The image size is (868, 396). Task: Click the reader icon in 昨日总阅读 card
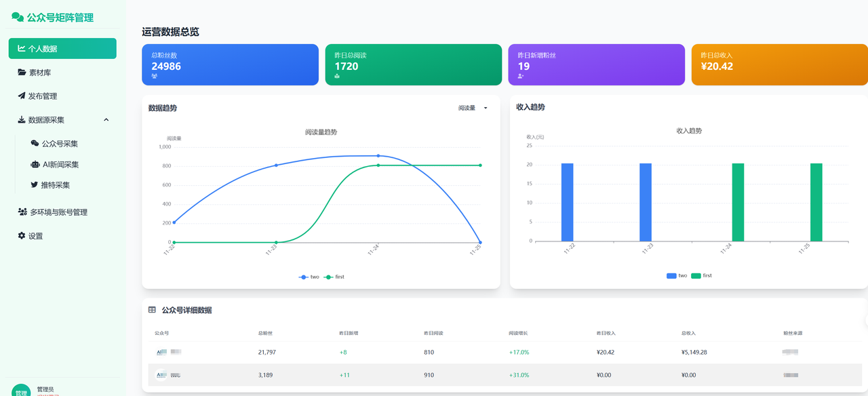click(337, 76)
